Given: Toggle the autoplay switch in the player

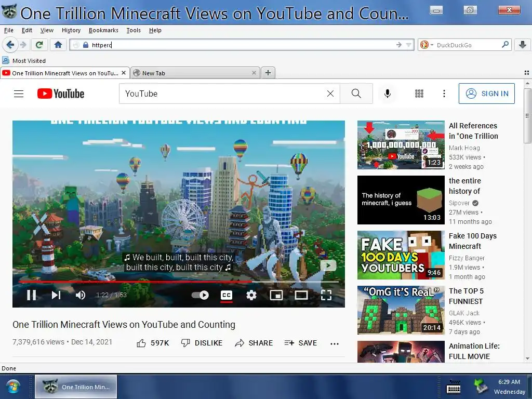Looking at the screenshot, I should (200, 295).
